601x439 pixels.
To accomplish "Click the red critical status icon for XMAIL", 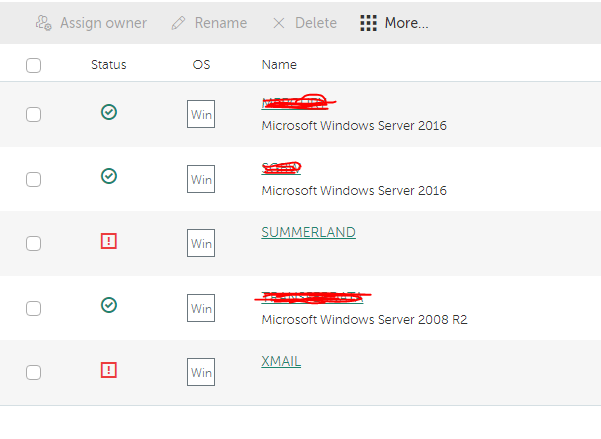I will 109,370.
